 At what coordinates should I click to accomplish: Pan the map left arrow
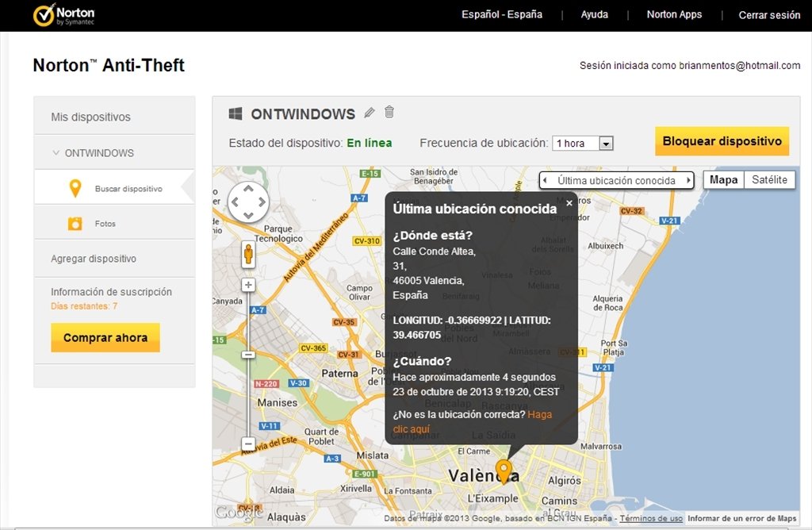[235, 202]
